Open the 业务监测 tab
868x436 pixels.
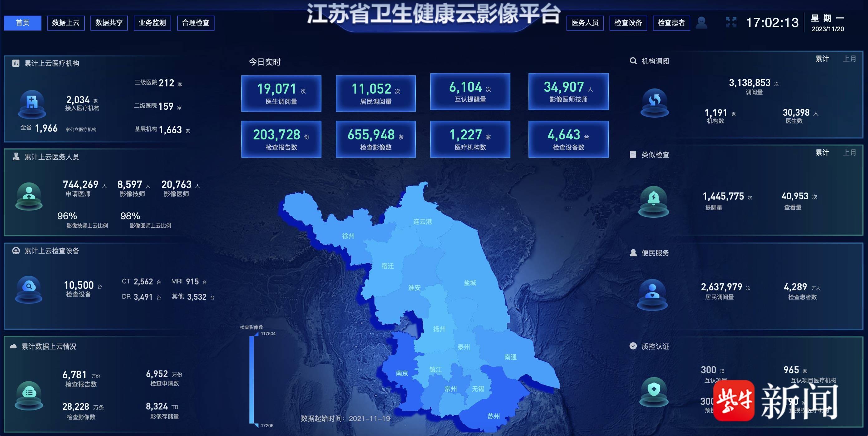tap(152, 23)
